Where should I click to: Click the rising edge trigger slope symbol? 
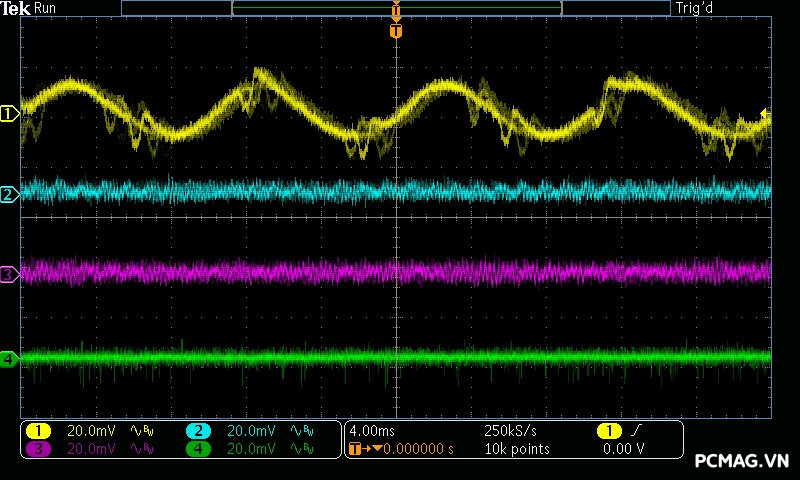(637, 431)
